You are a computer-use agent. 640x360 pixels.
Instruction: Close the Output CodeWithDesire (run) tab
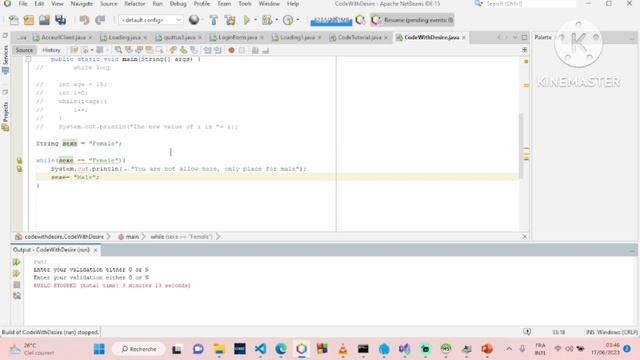coord(96,250)
